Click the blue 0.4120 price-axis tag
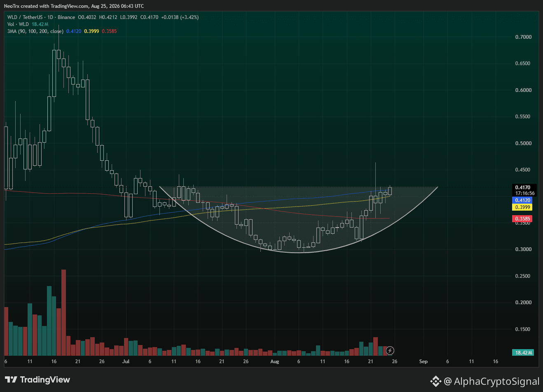Viewport: 543px width, 392px height. (522, 200)
